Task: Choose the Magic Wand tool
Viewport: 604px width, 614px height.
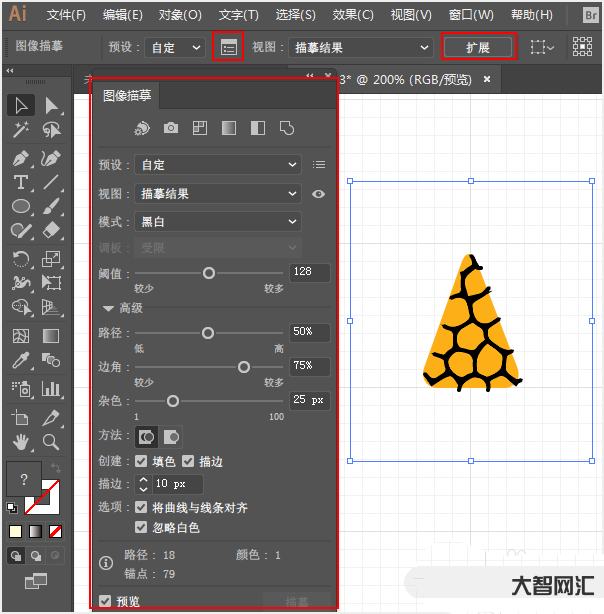Action: pos(21,130)
